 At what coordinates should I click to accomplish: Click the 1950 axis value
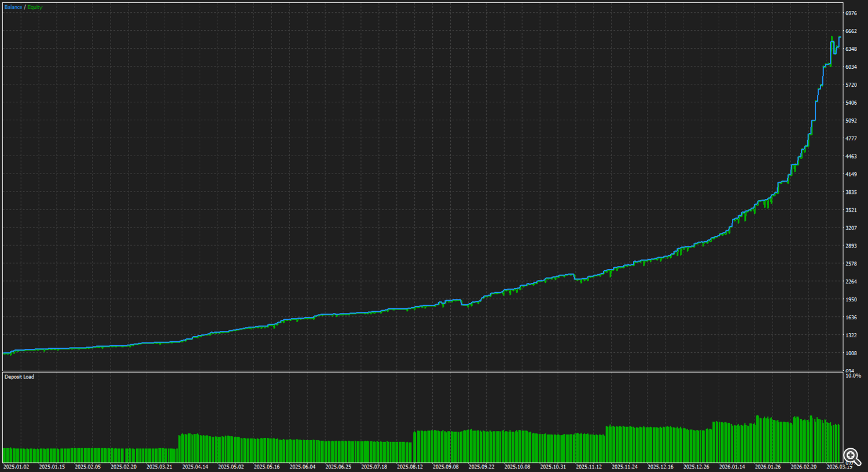[851, 300]
